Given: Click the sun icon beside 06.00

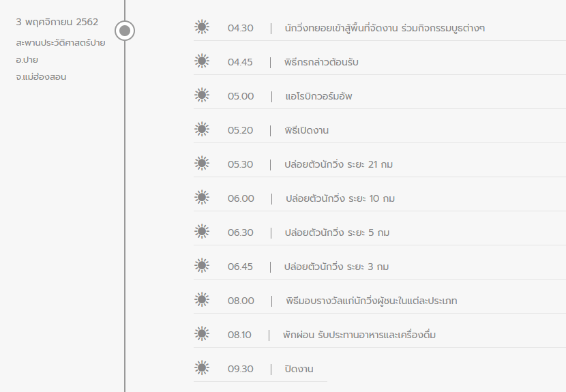Looking at the screenshot, I should [202, 198].
